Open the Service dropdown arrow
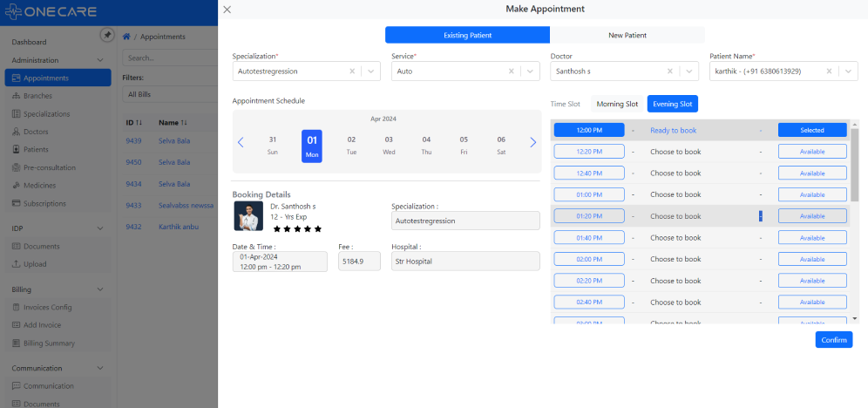Viewport: 868px width, 408px height. (x=531, y=71)
